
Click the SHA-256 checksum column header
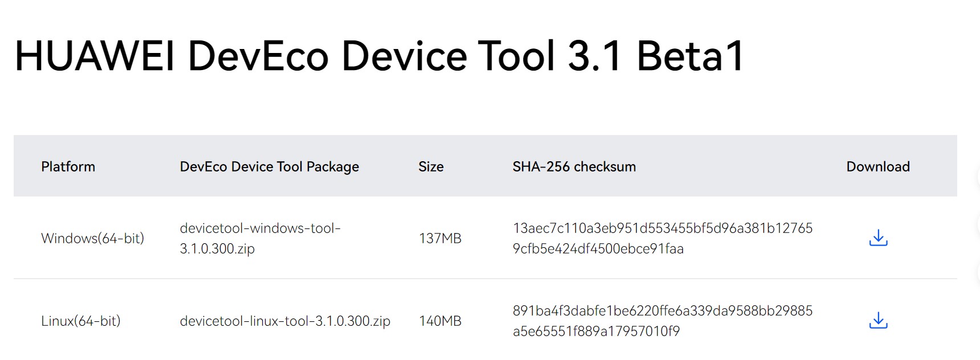(574, 166)
